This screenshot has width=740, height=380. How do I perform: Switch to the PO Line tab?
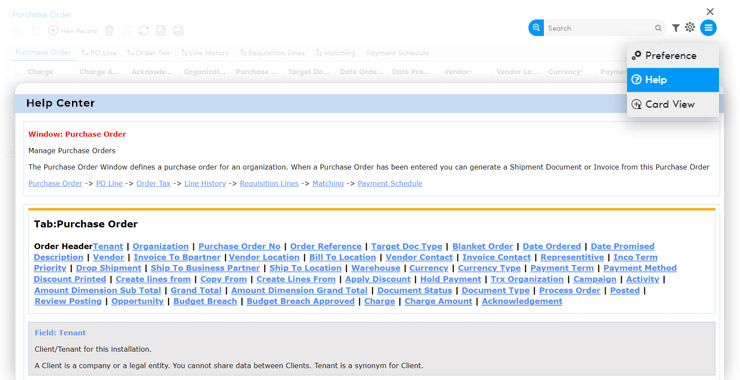tap(99, 53)
